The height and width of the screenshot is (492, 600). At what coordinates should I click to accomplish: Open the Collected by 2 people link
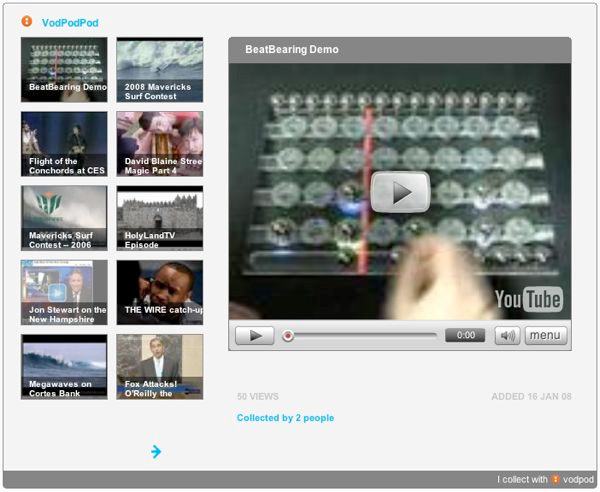285,418
